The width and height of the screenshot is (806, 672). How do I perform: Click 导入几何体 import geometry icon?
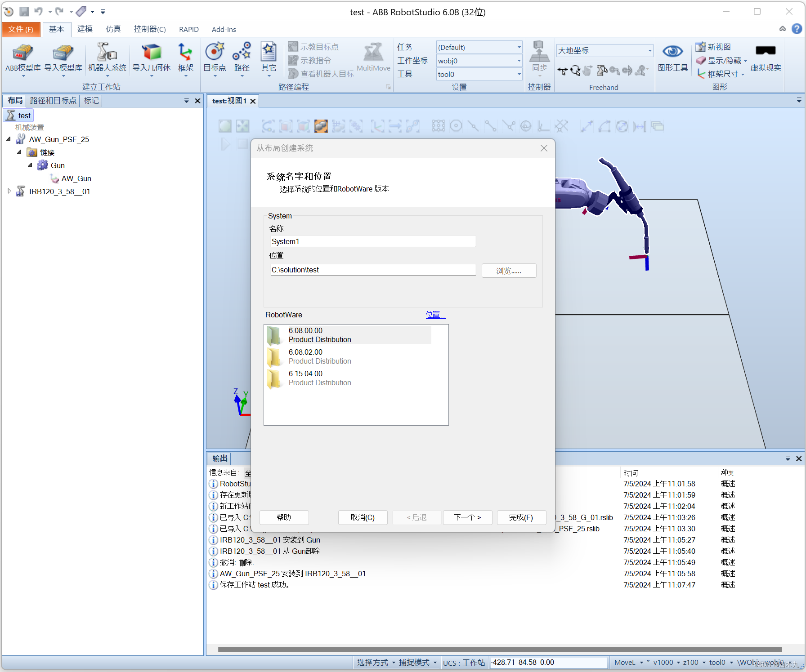coord(152,53)
